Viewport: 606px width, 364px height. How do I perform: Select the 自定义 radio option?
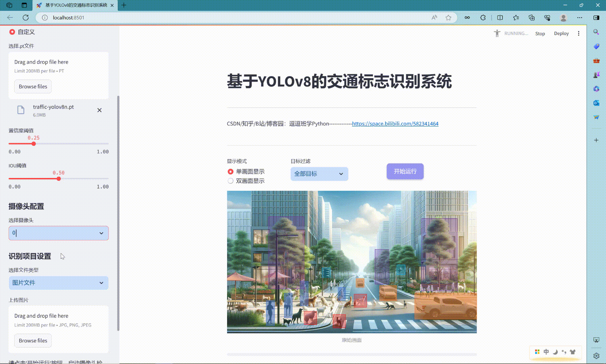coord(12,32)
